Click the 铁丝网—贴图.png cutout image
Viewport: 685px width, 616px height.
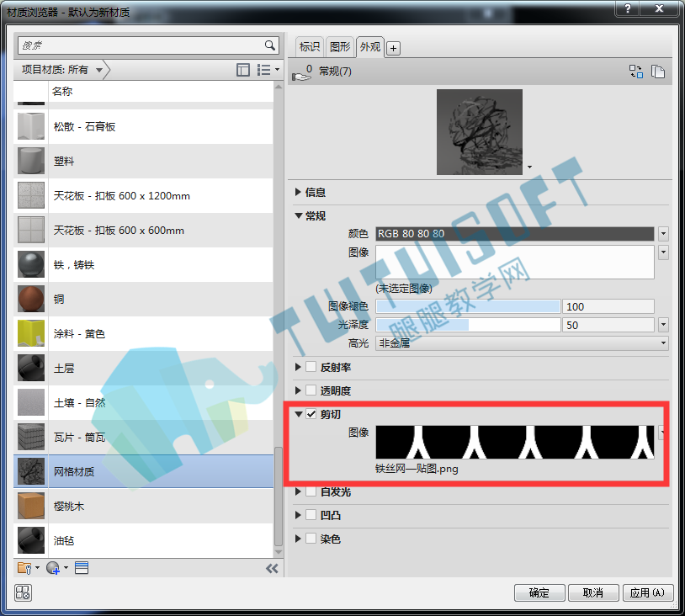pos(515,442)
